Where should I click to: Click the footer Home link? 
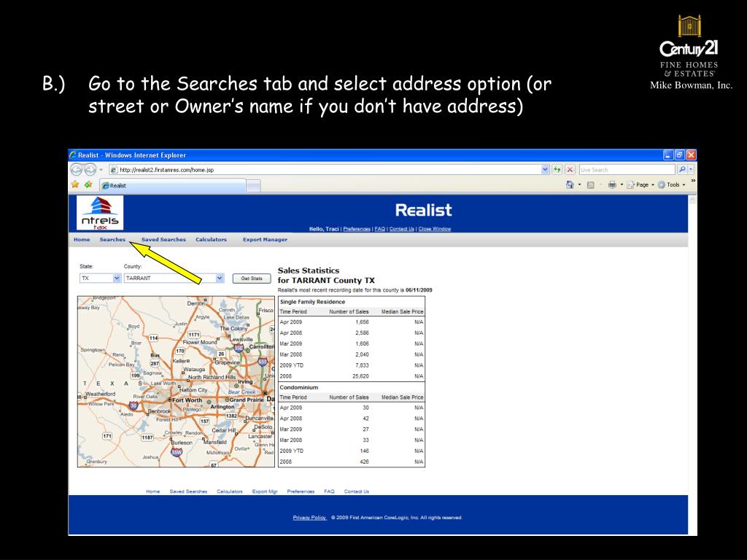tap(153, 491)
